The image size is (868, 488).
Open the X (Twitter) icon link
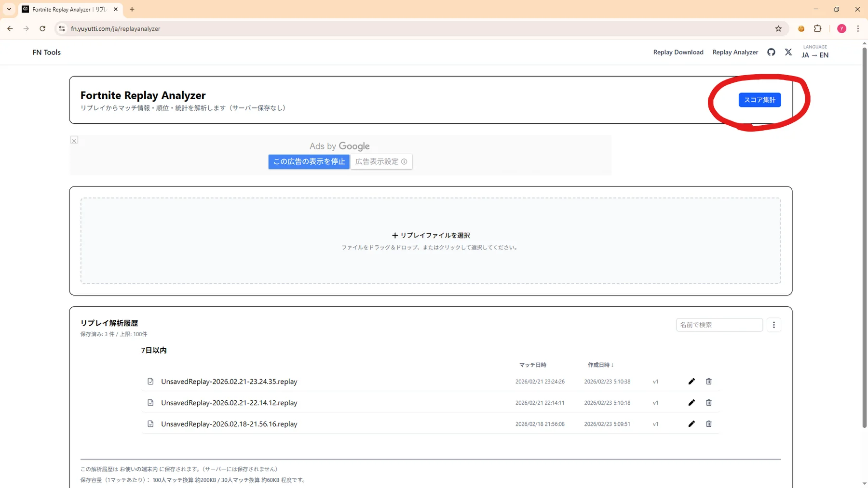pos(788,52)
